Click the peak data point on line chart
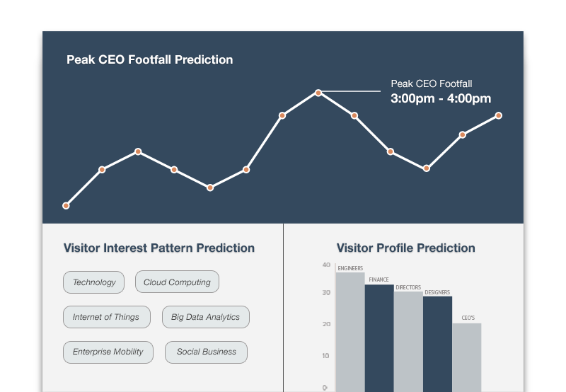Image resolution: width=566 pixels, height=392 pixels. coord(318,93)
